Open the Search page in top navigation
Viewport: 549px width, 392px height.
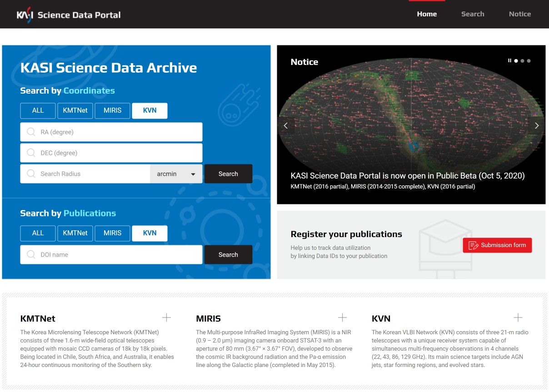point(473,14)
